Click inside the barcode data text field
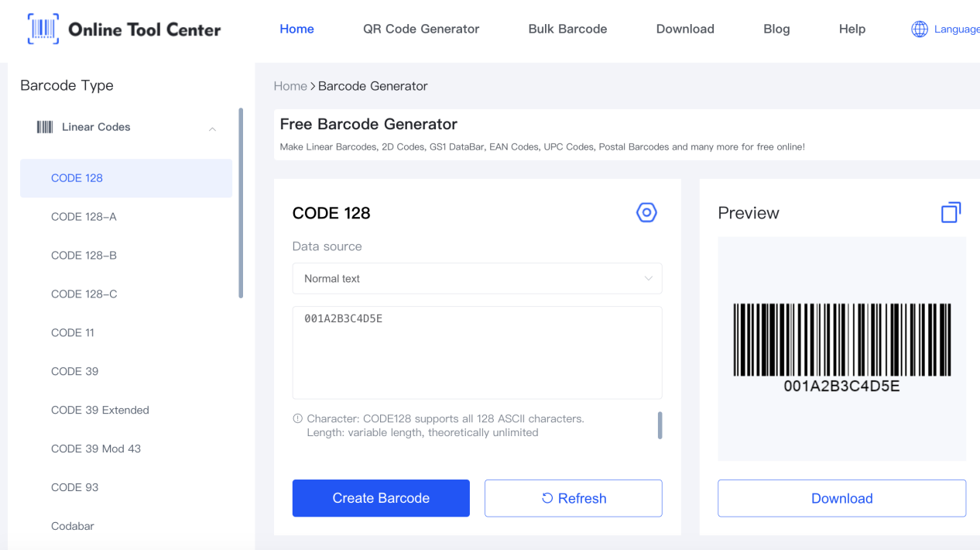This screenshot has height=550, width=980. click(x=476, y=352)
